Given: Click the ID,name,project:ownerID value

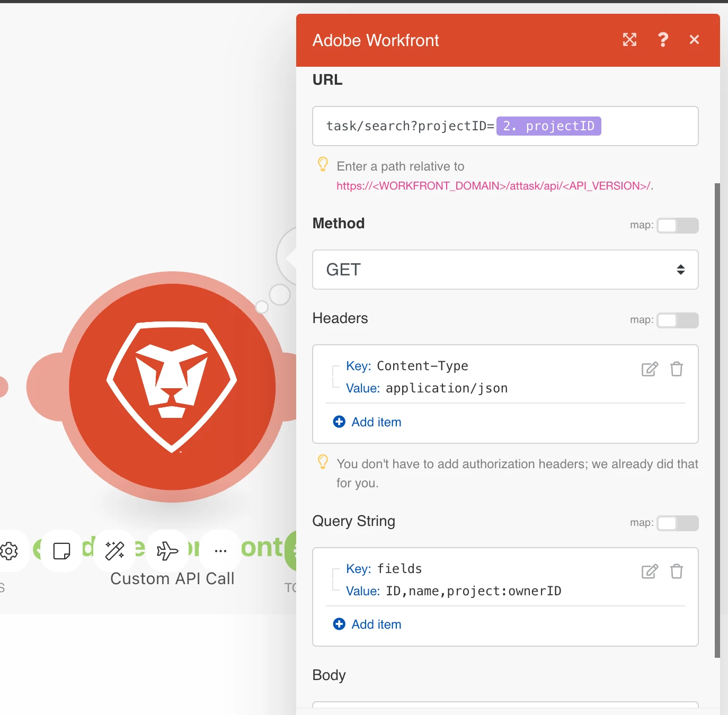Looking at the screenshot, I should [474, 591].
